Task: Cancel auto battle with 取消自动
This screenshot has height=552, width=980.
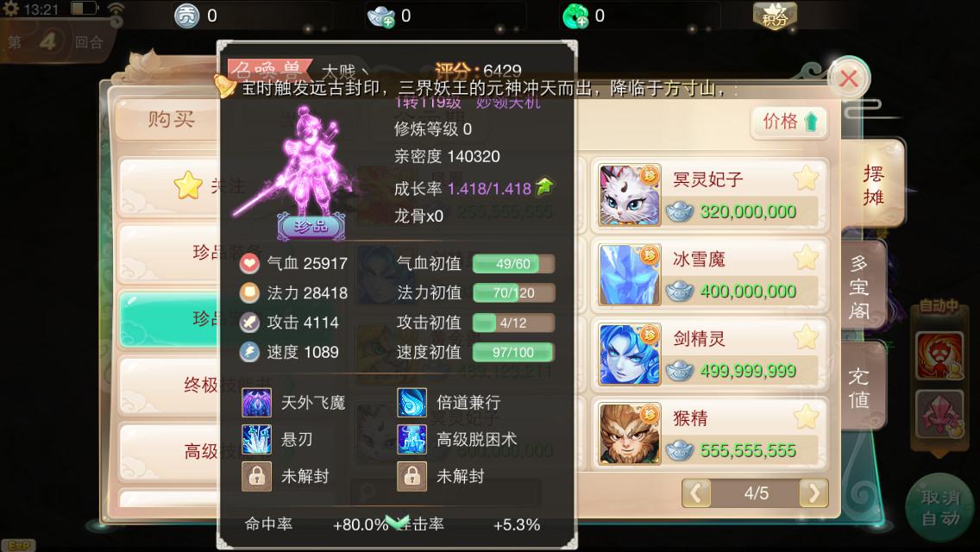Action: pos(940,508)
